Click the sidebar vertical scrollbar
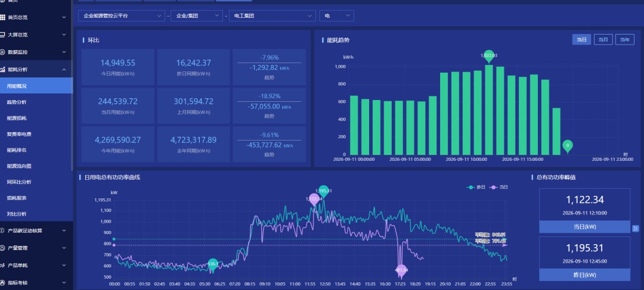 click(72, 86)
